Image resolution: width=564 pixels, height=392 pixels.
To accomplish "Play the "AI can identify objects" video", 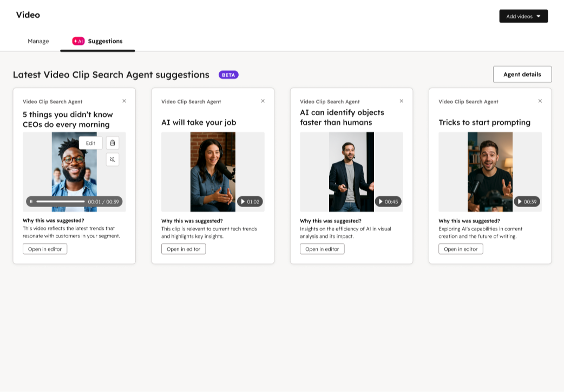I will [x=381, y=201].
